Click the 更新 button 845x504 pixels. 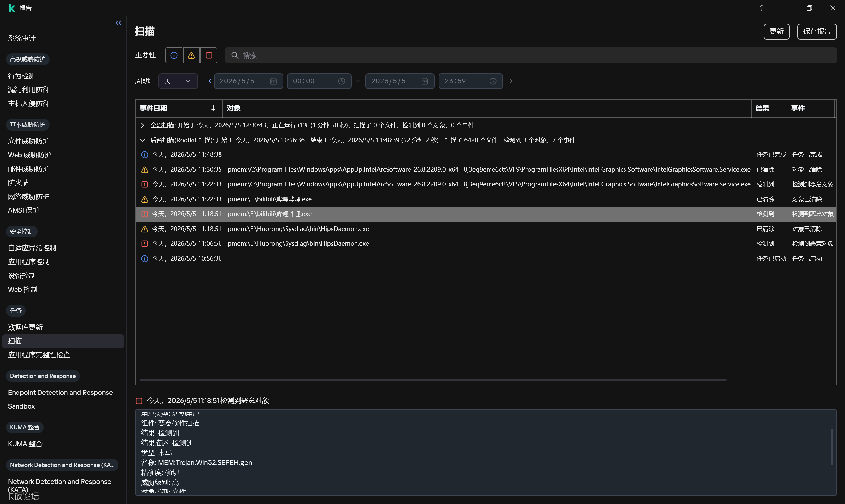(x=776, y=32)
